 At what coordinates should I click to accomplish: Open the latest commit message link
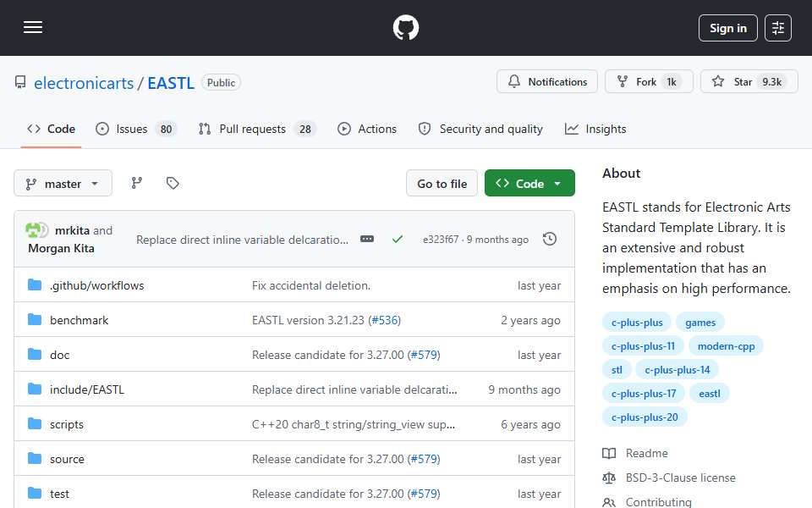(242, 240)
